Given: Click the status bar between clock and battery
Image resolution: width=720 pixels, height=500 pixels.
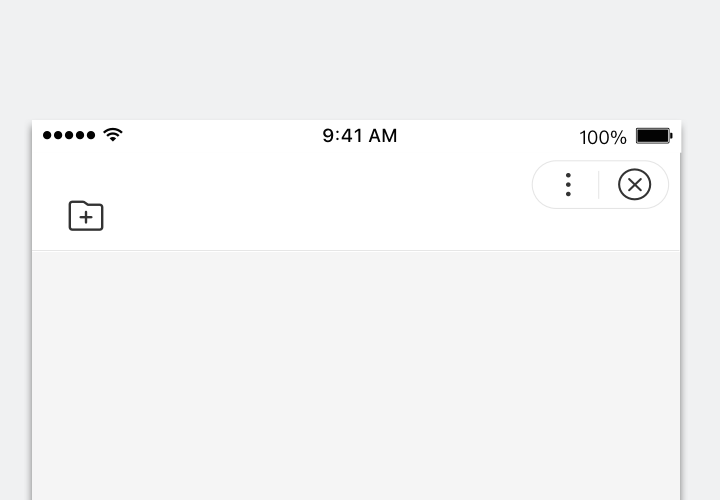Looking at the screenshot, I should point(490,136).
